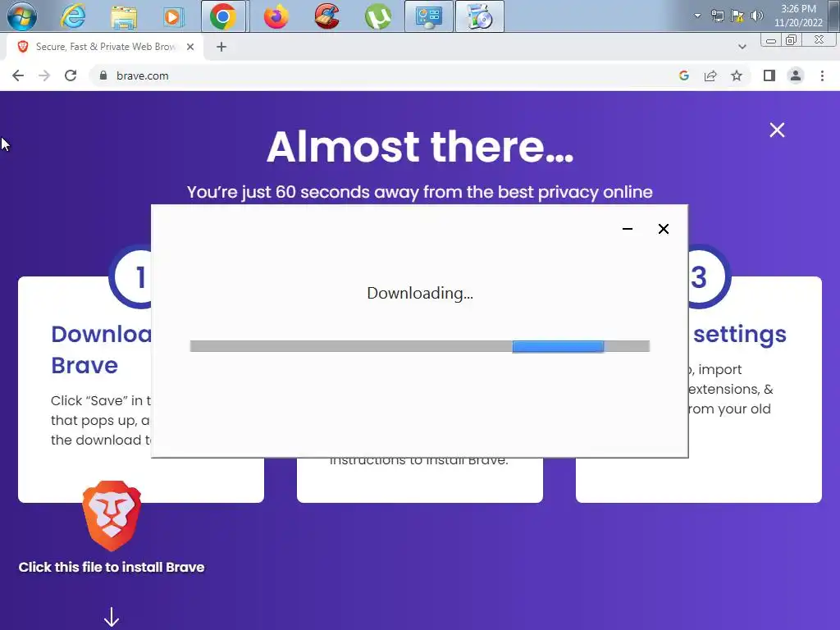The image size is (840, 630).
Task: Share this page icon
Action: (x=710, y=75)
